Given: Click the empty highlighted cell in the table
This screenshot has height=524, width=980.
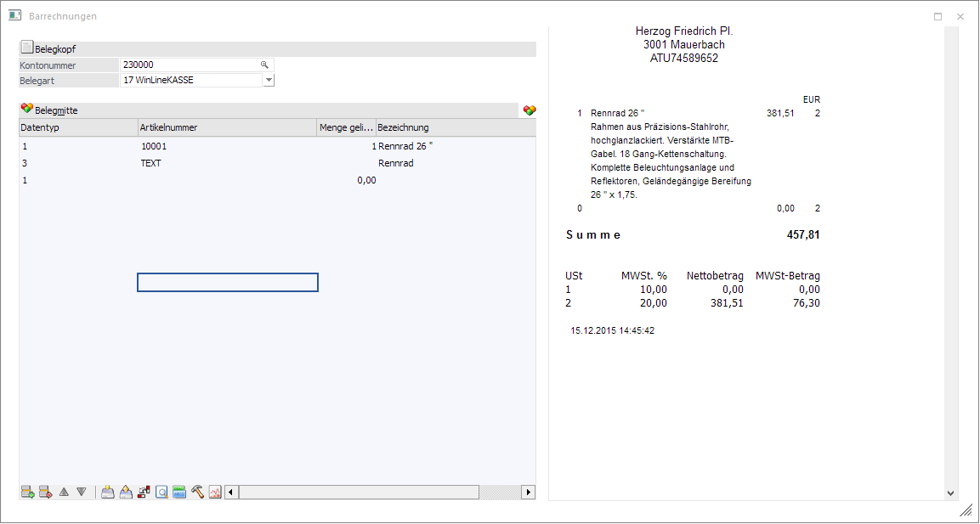Looking at the screenshot, I should [x=228, y=282].
